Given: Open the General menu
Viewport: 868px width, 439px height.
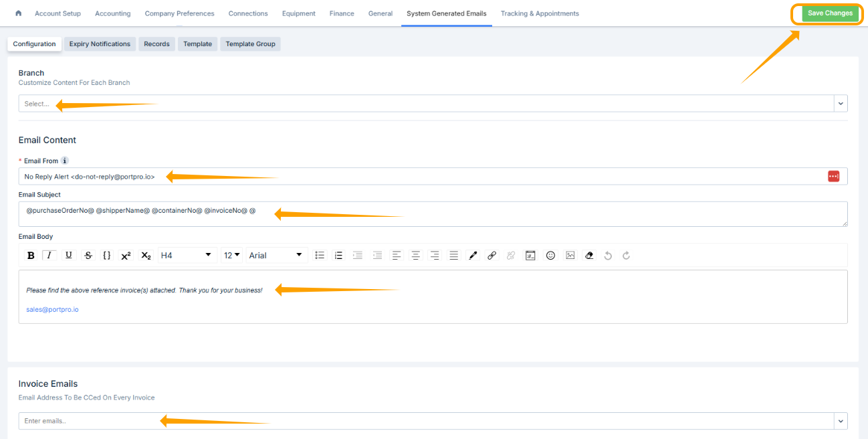Looking at the screenshot, I should point(381,13).
